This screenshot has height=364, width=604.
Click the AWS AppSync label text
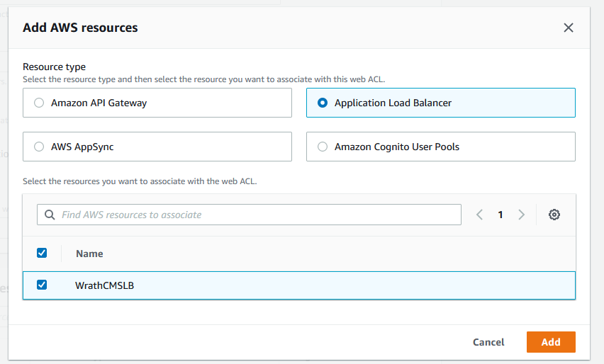click(82, 147)
